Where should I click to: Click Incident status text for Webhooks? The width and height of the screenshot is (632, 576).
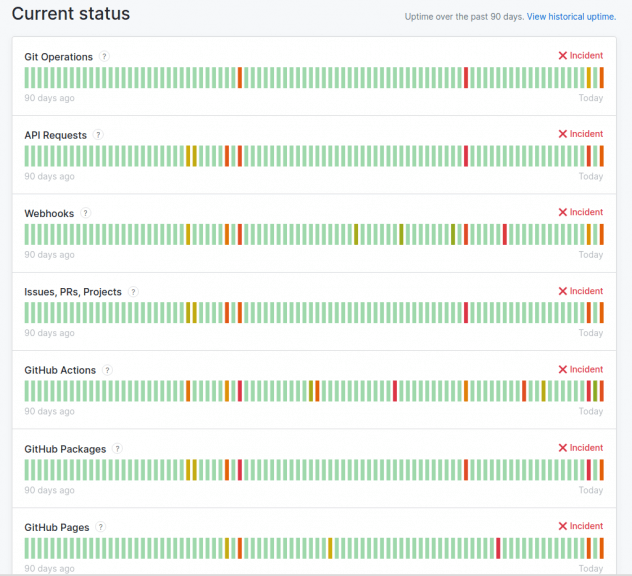tap(586, 212)
